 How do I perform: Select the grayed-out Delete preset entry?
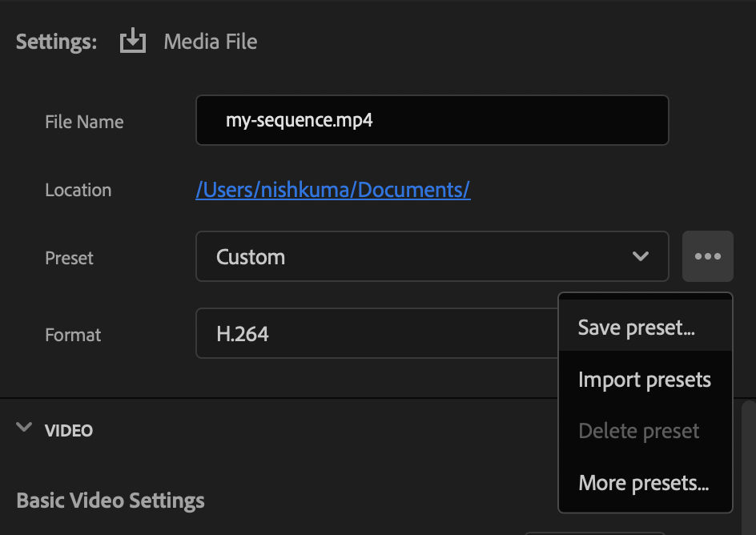(x=638, y=430)
